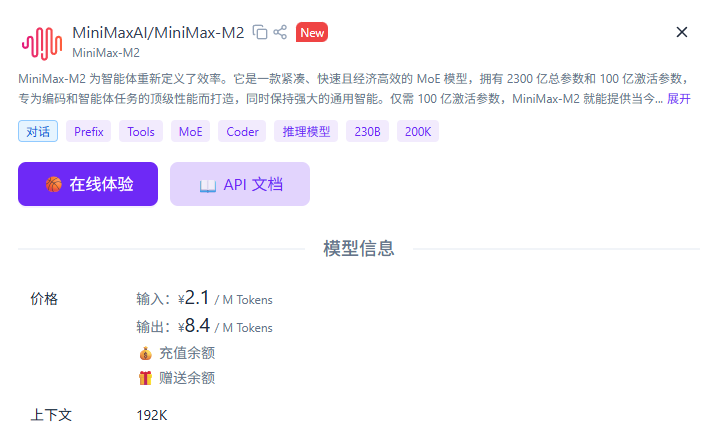
Task: Click the Tools tag
Action: (141, 131)
